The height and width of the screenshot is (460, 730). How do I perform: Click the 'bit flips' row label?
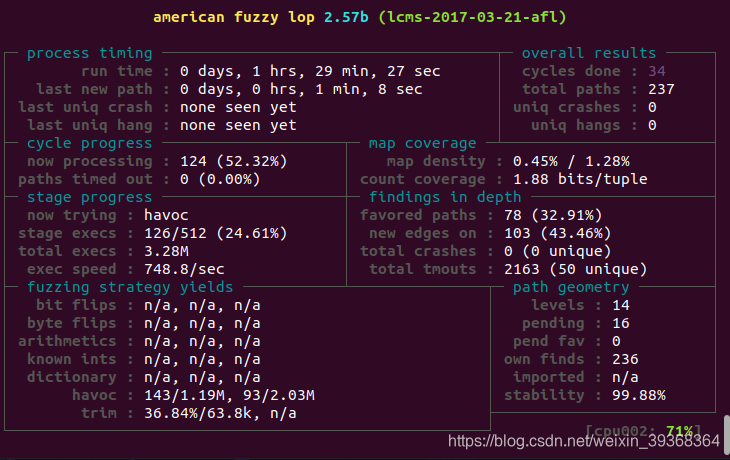pos(76,305)
